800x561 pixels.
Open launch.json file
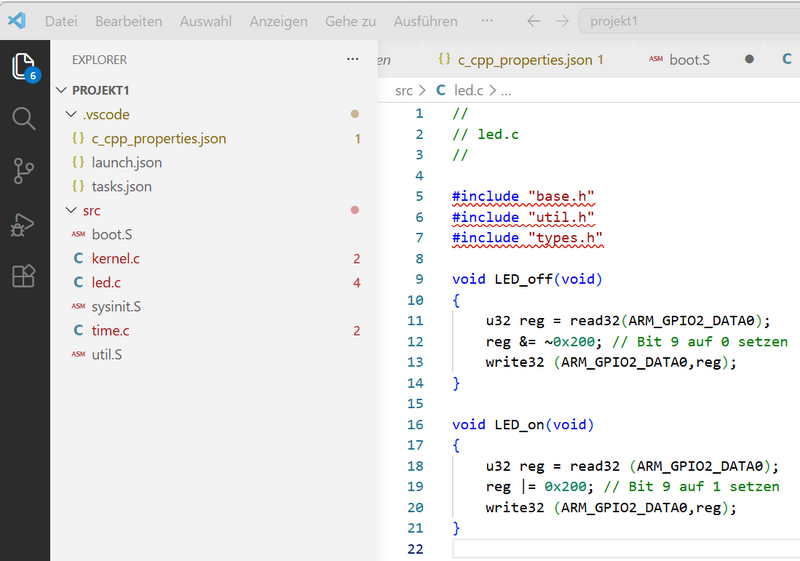pyautogui.click(x=127, y=163)
